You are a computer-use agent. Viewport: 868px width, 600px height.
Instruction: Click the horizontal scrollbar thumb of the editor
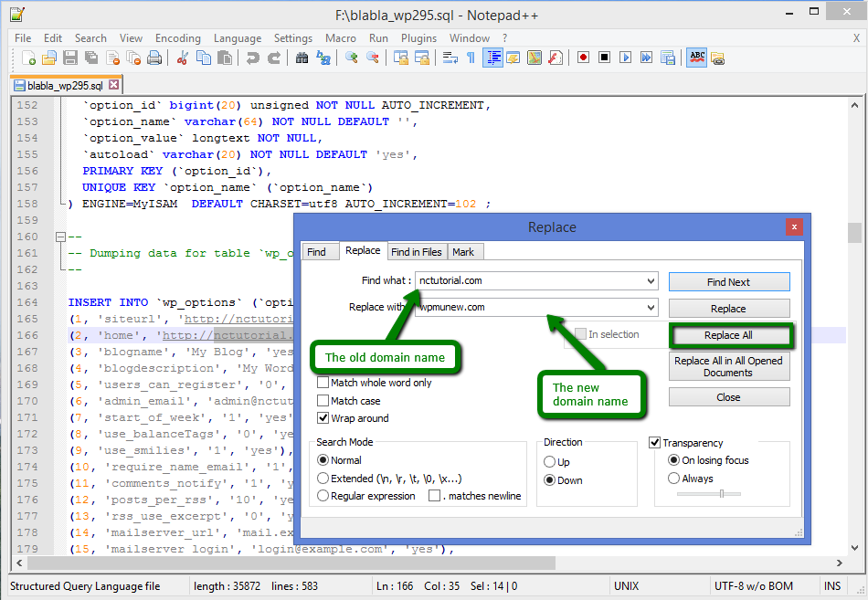click(x=291, y=563)
